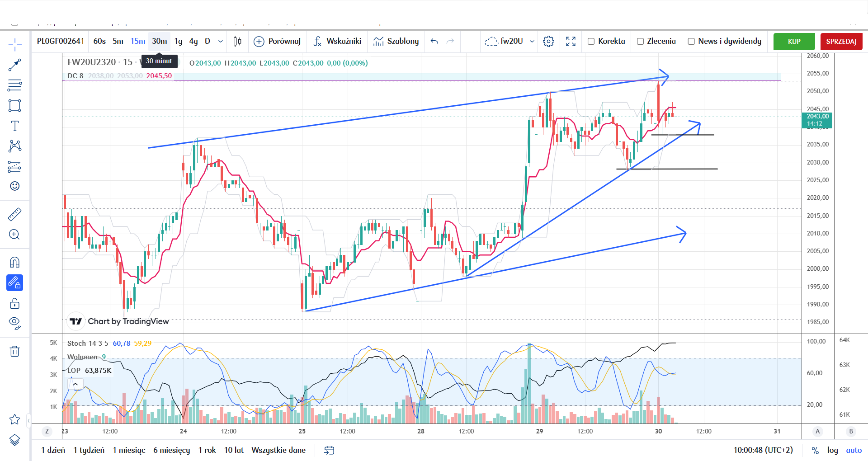Screen dimensions: 868x461
Task: Set range to 6 miesięcy
Action: tap(171, 450)
